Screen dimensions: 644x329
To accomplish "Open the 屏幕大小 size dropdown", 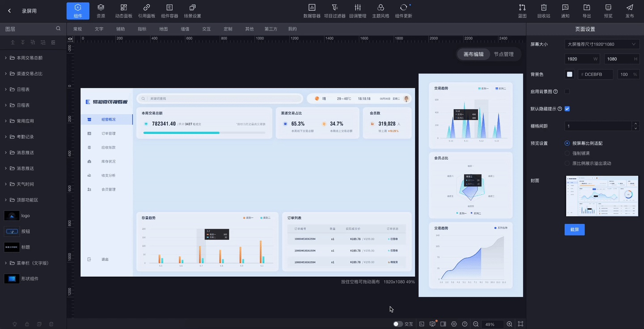I will [602, 44].
